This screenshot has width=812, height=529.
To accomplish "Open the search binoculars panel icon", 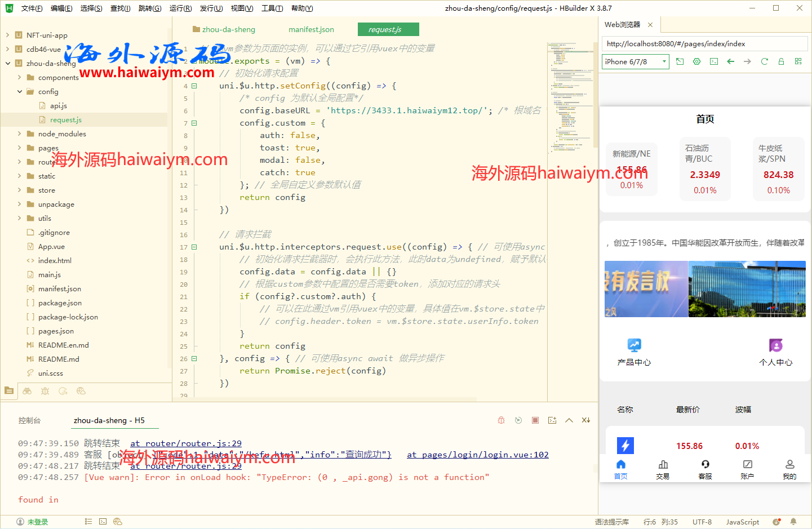I will (27, 391).
